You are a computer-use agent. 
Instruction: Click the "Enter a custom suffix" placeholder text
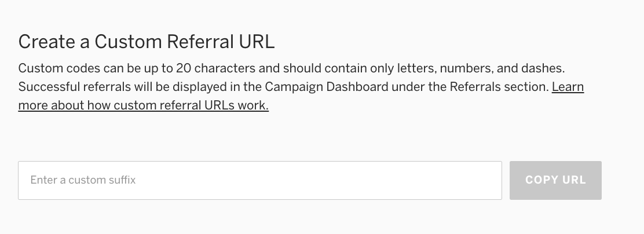pyautogui.click(x=83, y=180)
